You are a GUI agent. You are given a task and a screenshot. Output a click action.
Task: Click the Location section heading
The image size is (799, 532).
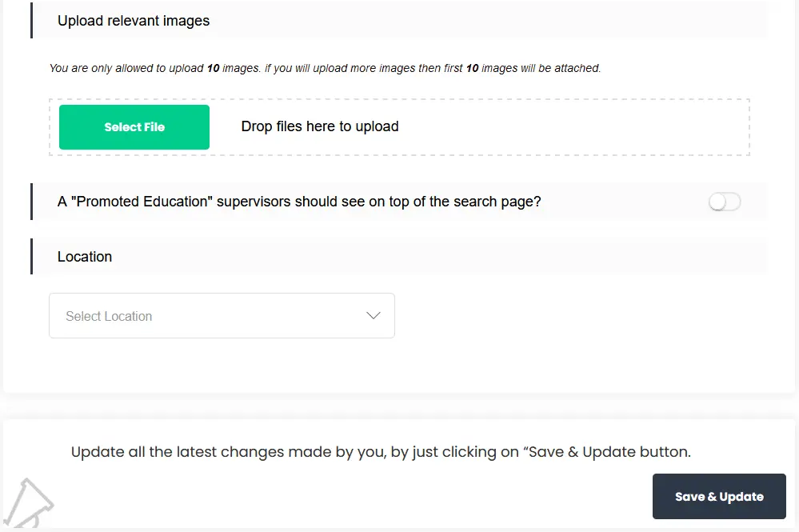(x=85, y=257)
